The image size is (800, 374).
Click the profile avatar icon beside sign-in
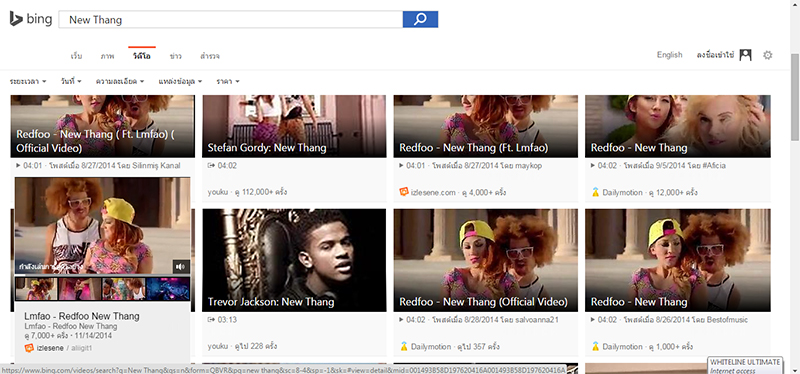tap(745, 55)
